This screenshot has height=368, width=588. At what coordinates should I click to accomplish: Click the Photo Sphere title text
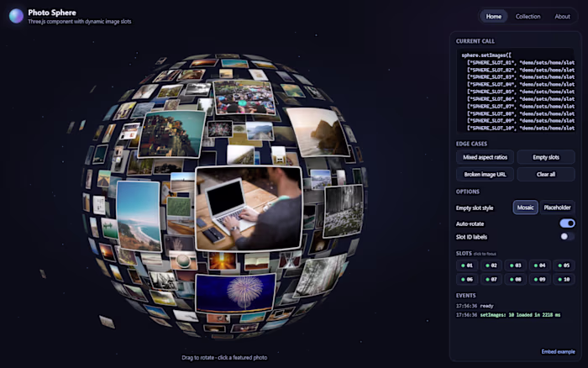(52, 13)
